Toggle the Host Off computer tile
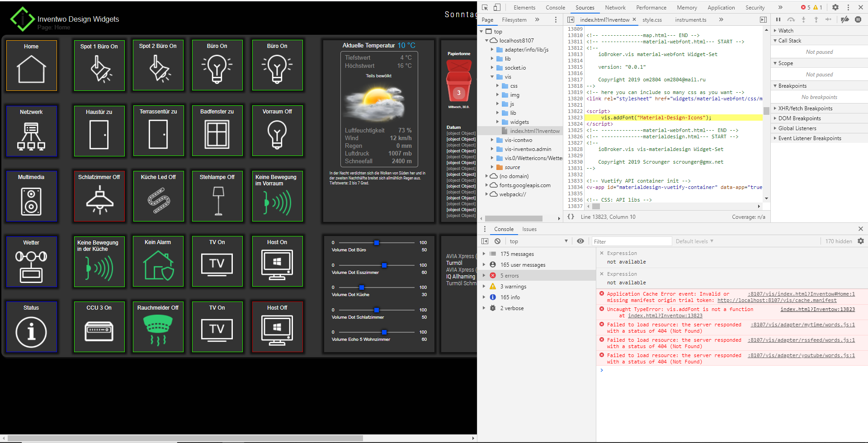868x443 pixels. [277, 327]
